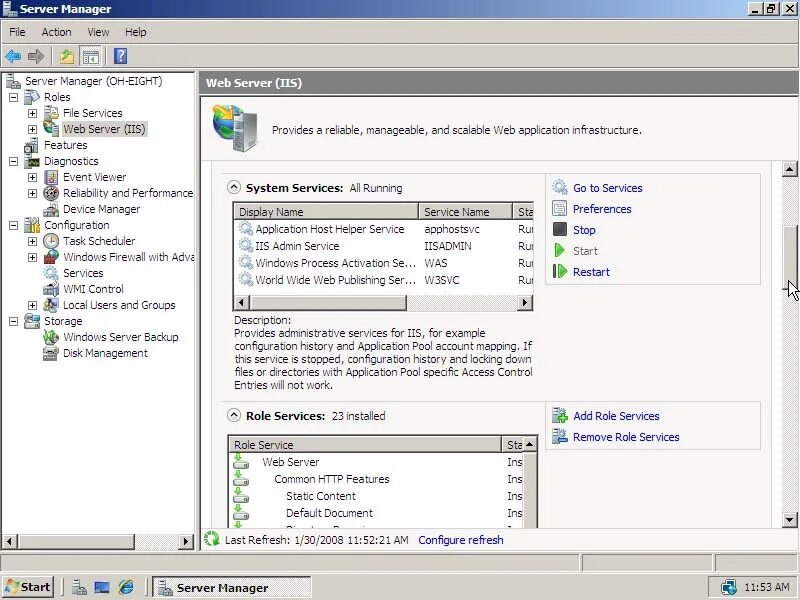Sort by the Service Name column header
Image resolution: width=800 pixels, height=600 pixels.
tap(465, 211)
